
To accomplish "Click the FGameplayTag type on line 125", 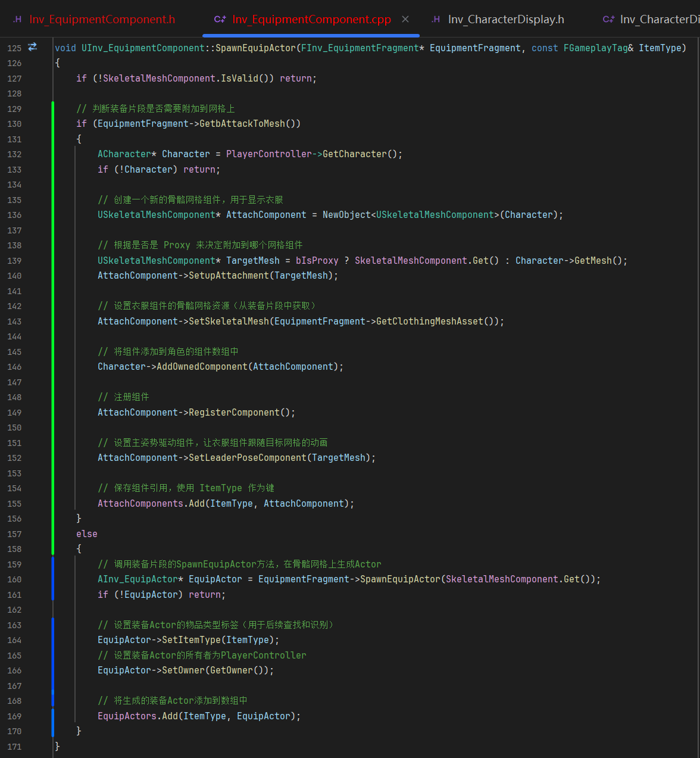I will (x=595, y=48).
